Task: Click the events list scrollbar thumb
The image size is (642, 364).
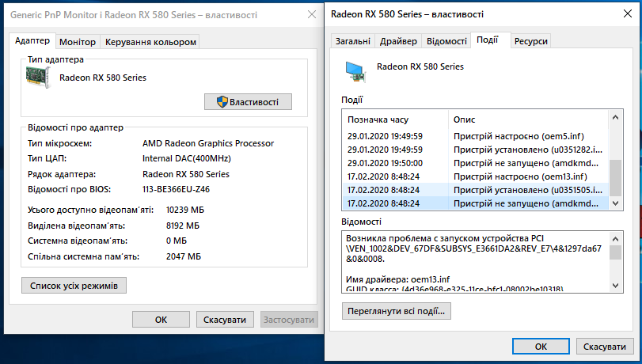Action: (x=615, y=178)
